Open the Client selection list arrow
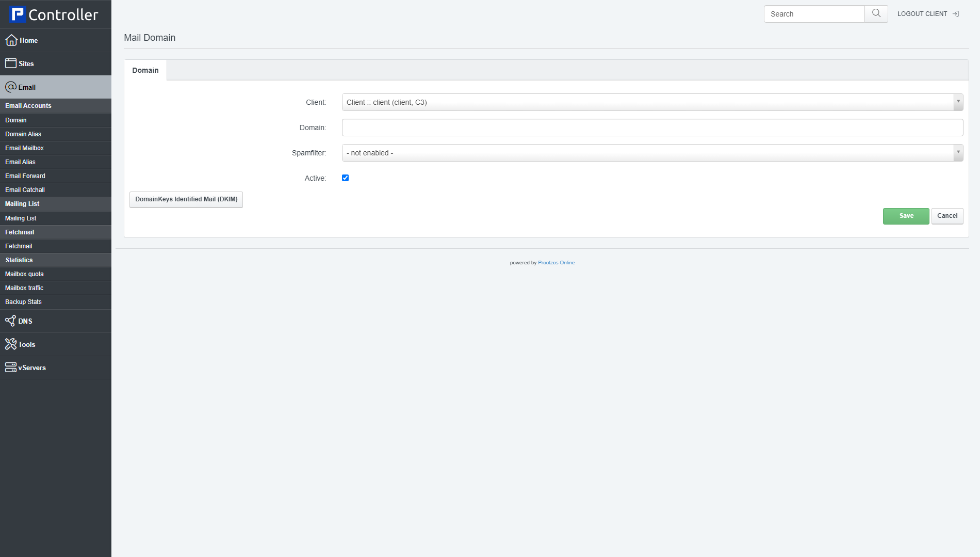The width and height of the screenshot is (980, 557). (958, 102)
